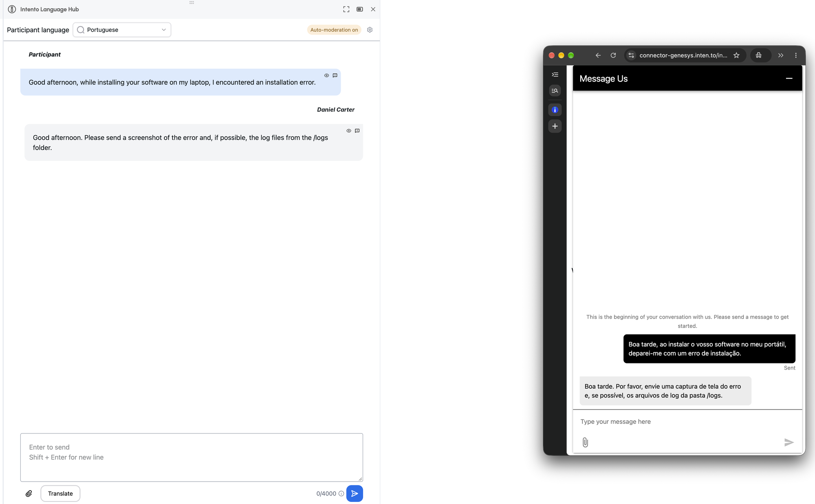Open auto-moderation settings gear
This screenshot has width=815, height=504.
[x=370, y=30]
